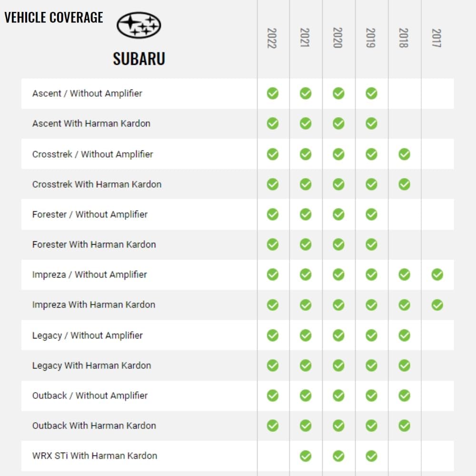
Task: Click the SUBARU brand name text
Action: [139, 59]
